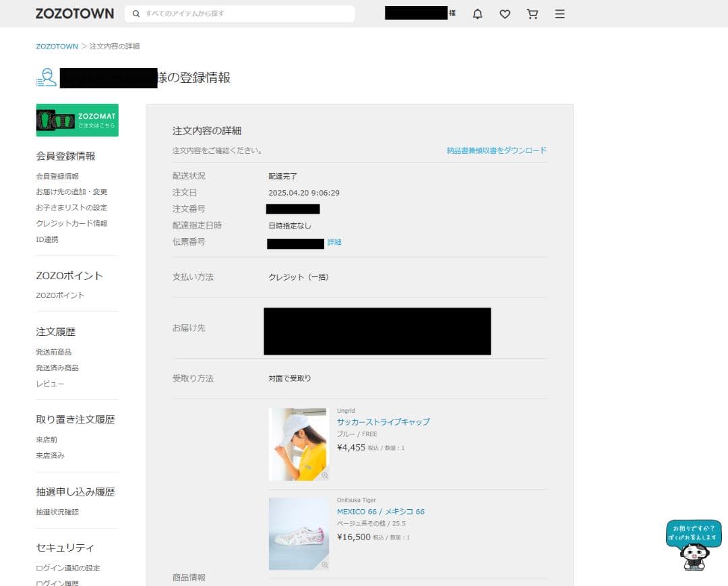Download the 納品書兼領収書 receipt link
This screenshot has height=586, width=728.
click(x=496, y=150)
